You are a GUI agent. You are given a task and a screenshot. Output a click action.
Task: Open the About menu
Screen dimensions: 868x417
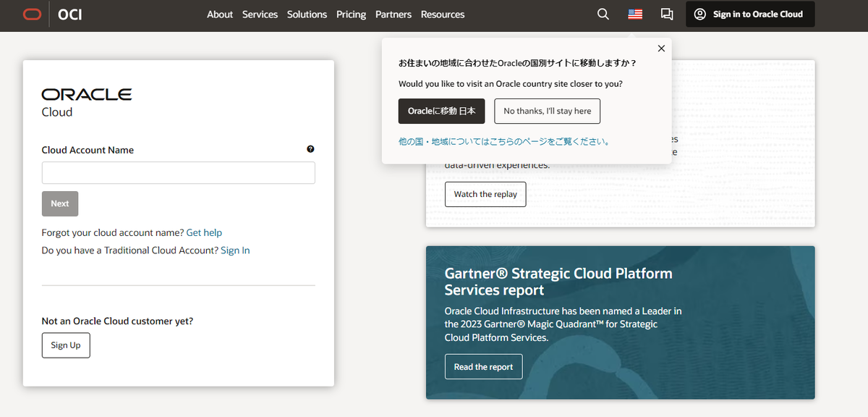pos(219,14)
